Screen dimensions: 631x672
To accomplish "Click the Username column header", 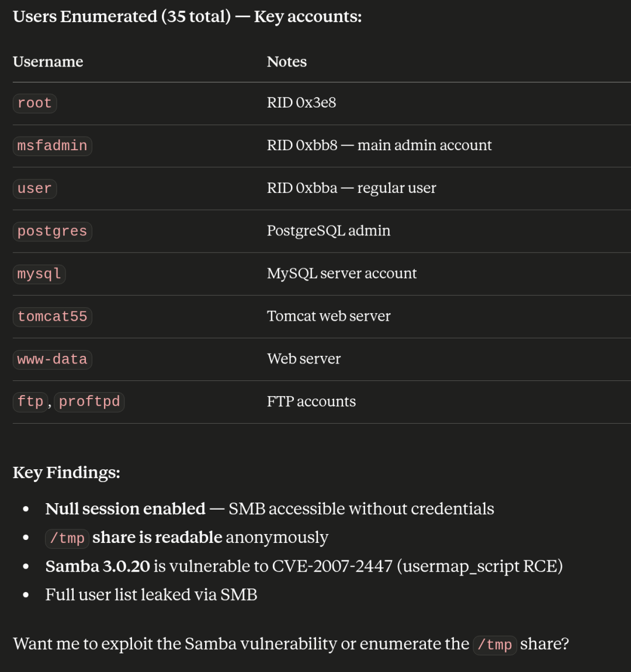I will pos(48,62).
